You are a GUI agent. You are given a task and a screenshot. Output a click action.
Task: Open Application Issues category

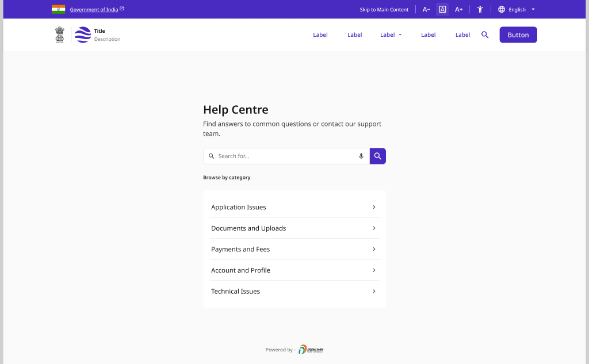pyautogui.click(x=294, y=207)
